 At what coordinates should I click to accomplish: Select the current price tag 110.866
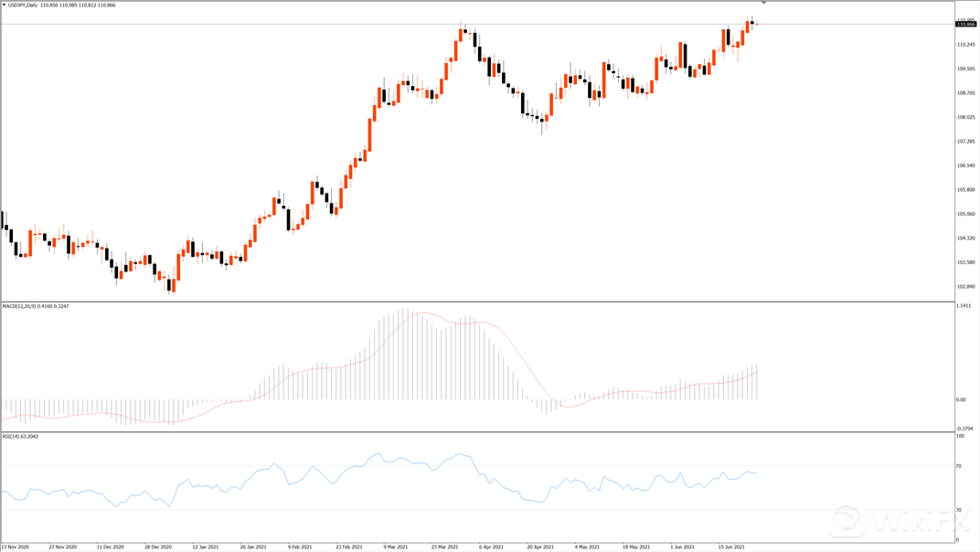click(x=966, y=25)
